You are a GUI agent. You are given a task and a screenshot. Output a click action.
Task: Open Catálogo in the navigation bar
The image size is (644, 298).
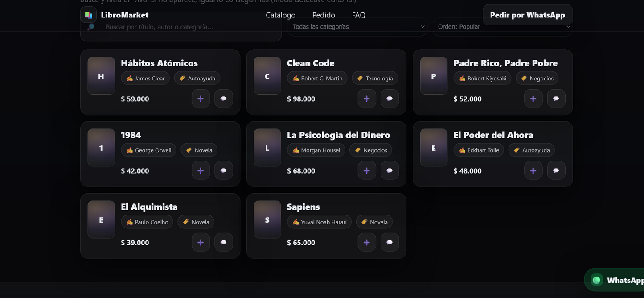280,15
